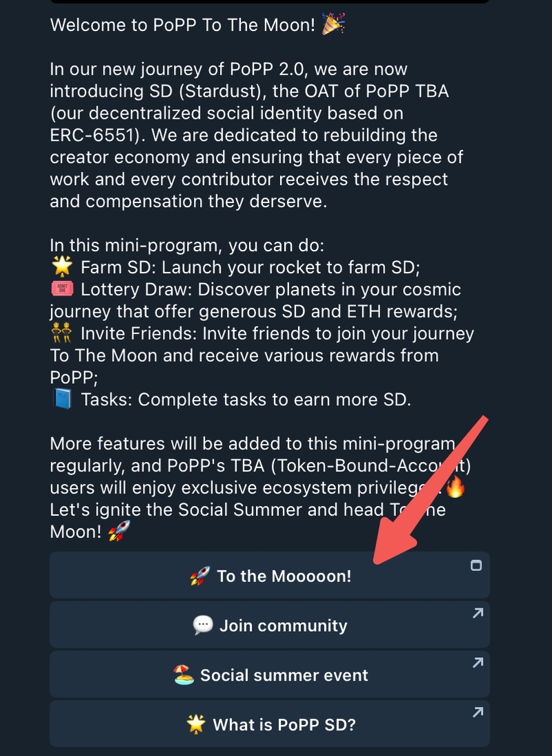
Task: Click the party popper emoji in the welcome line
Action: coord(333,24)
